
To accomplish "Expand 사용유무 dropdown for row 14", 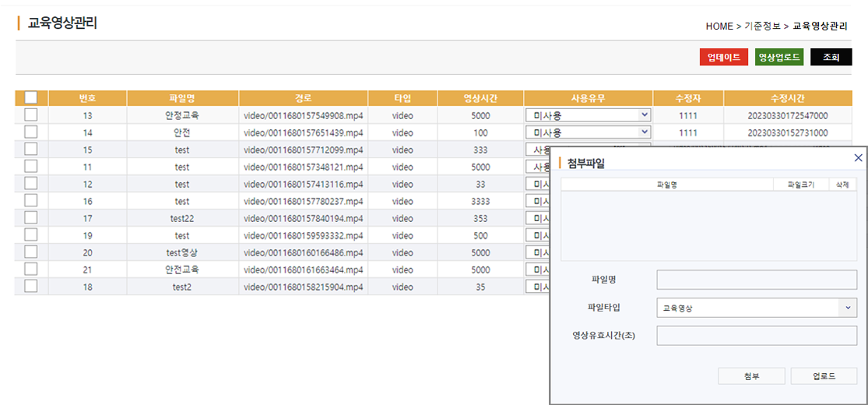I will point(588,132).
